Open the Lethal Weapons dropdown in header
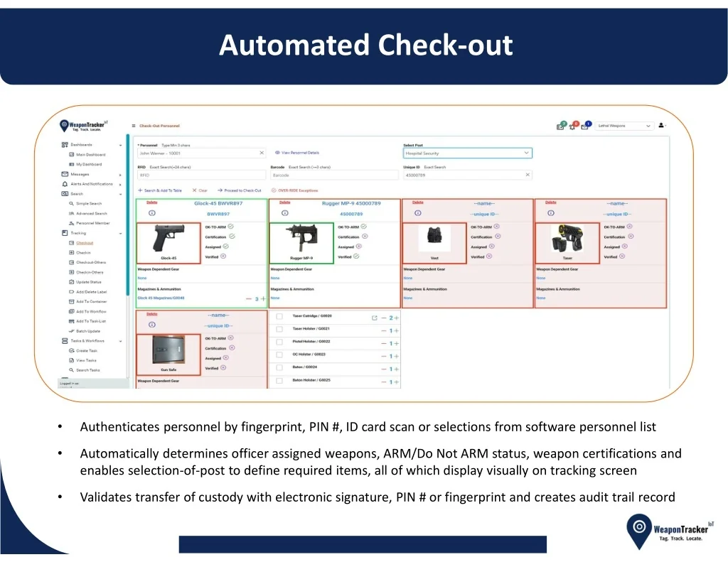 [624, 126]
